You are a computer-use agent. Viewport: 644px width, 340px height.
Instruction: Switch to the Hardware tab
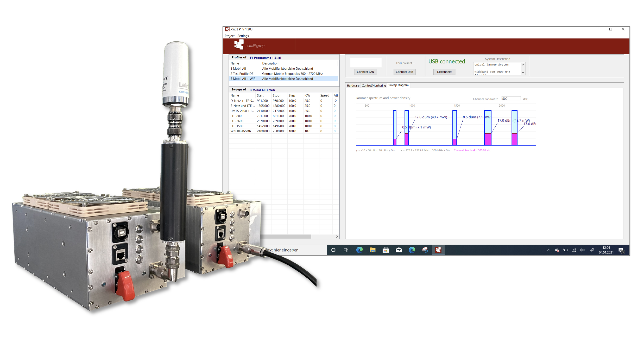[x=353, y=86]
